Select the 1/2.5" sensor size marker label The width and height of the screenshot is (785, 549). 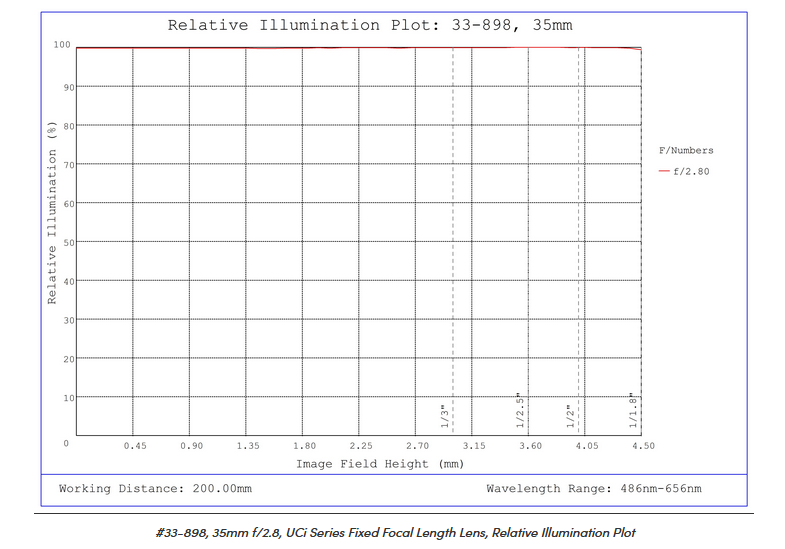coord(520,411)
